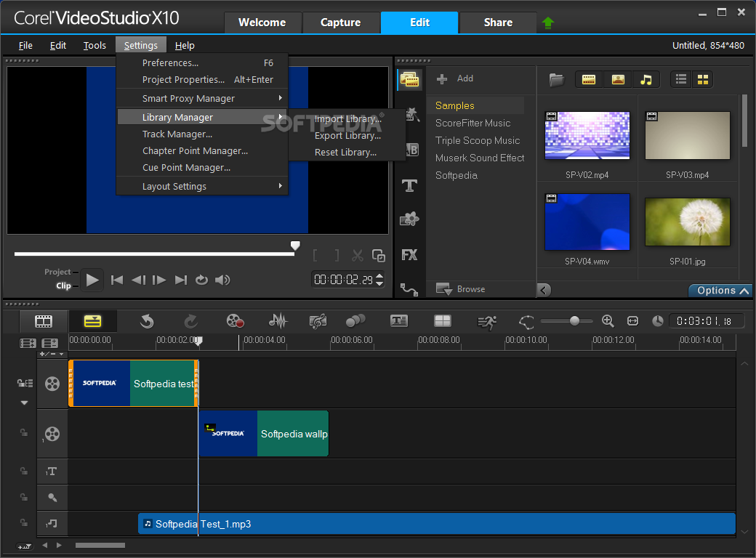This screenshot has height=558, width=756.
Task: Switch library to list view
Action: (681, 79)
